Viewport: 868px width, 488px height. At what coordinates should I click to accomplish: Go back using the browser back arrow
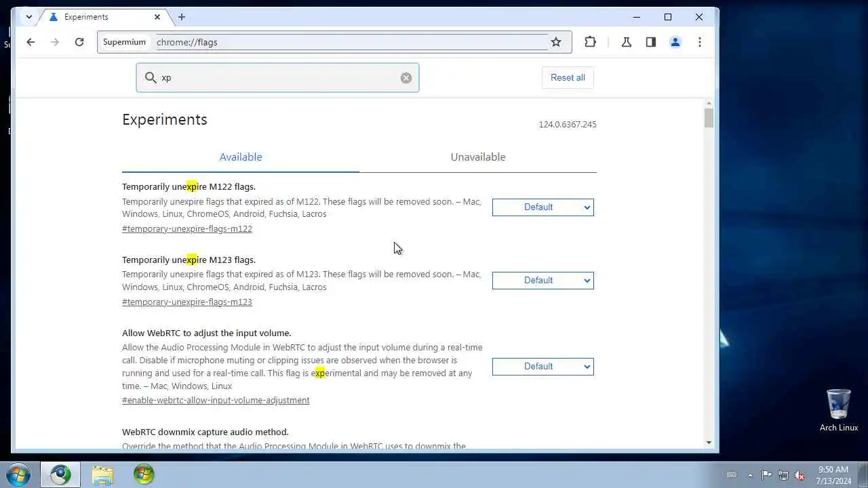pos(31,42)
